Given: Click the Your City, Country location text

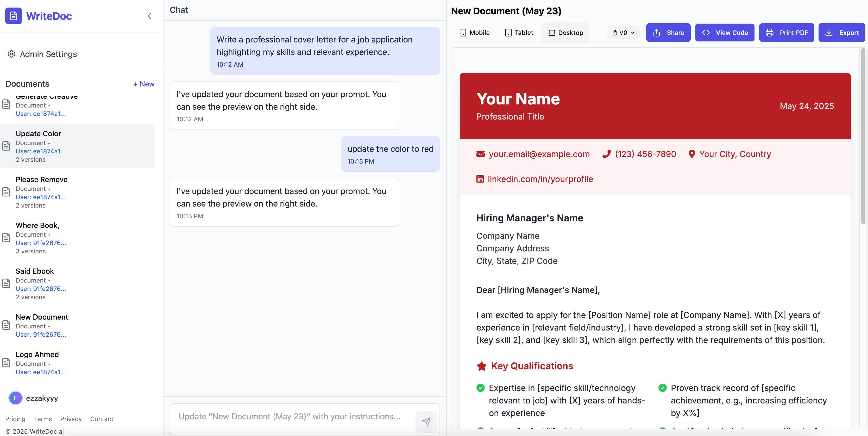Looking at the screenshot, I should tap(735, 154).
